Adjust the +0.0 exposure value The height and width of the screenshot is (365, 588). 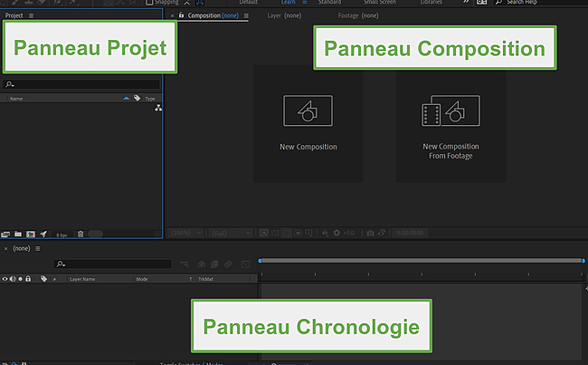[x=349, y=233]
